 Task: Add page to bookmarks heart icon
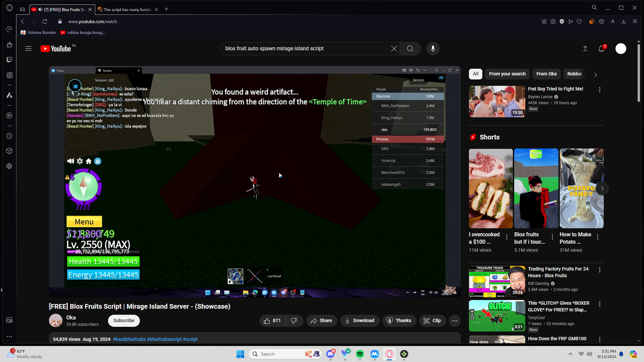click(x=579, y=21)
